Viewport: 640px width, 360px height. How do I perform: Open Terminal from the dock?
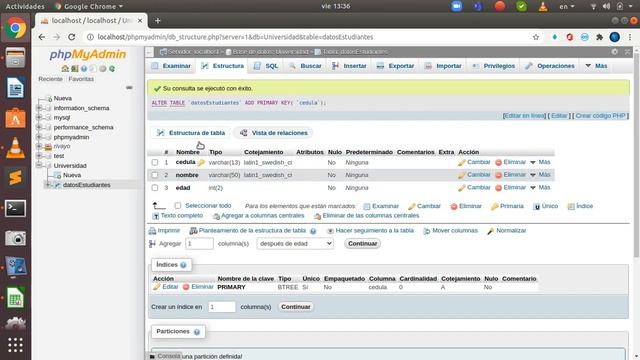[x=16, y=209]
